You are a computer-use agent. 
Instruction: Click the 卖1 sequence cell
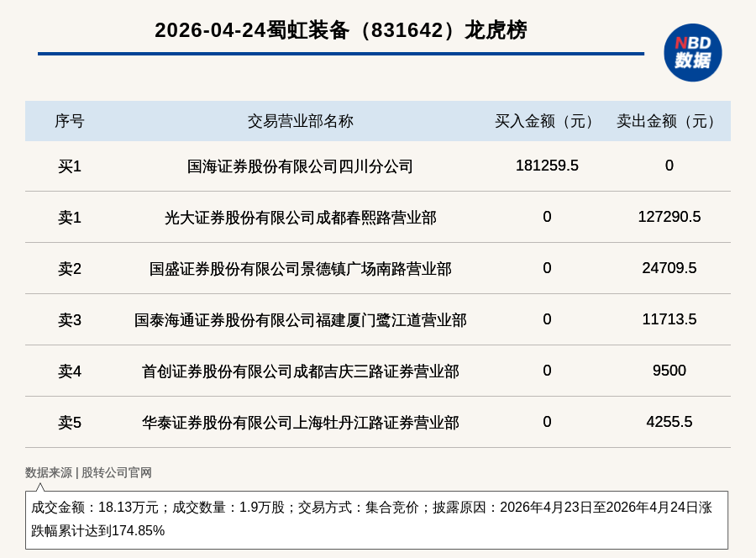coord(70,218)
